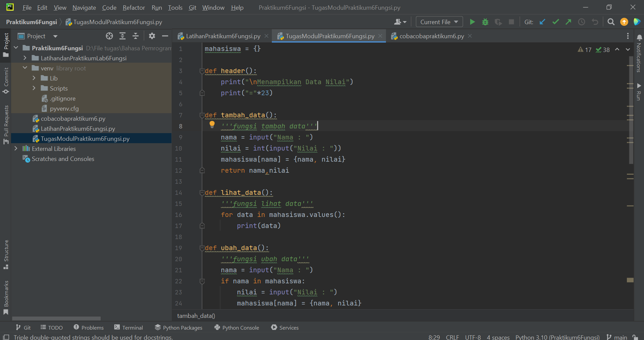644x340 pixels.
Task: Expand External Libraries node
Action: click(16, 149)
